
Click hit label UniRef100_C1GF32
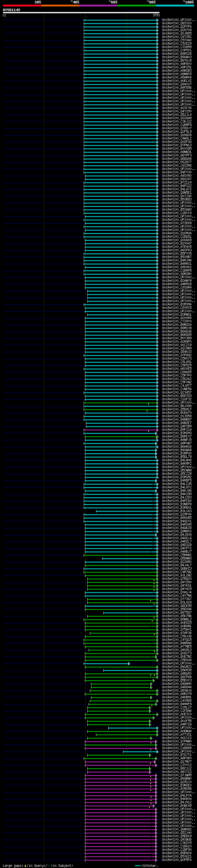pyautogui.click(x=176, y=399)
